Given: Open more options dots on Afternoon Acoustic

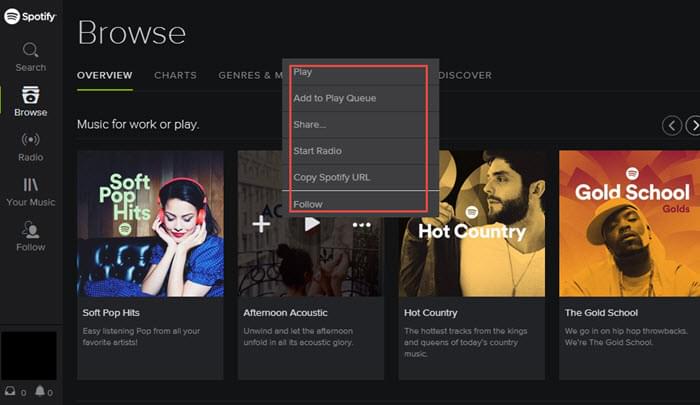Looking at the screenshot, I should [x=362, y=225].
